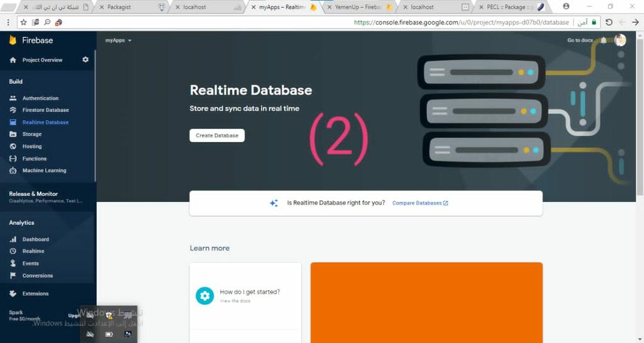Open Windows Security shield tray icon
The height and width of the screenshot is (343, 644).
[x=109, y=315]
